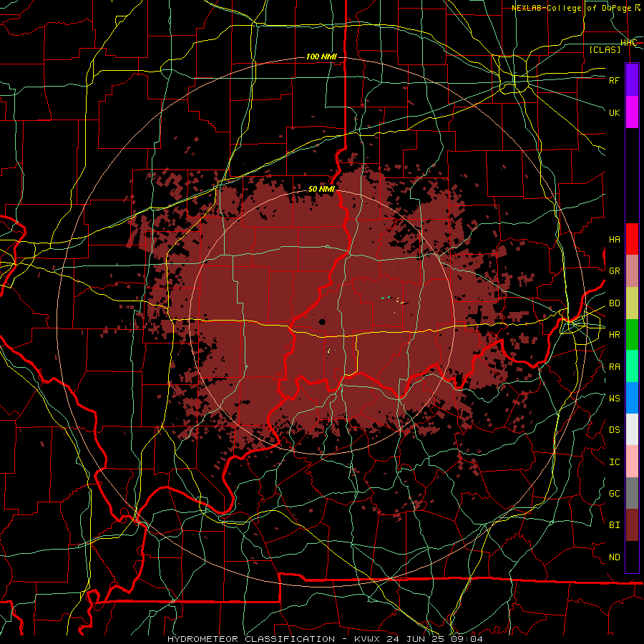Click the "HYDROMETEOR CLASSIFICATION" title text

tap(253, 639)
